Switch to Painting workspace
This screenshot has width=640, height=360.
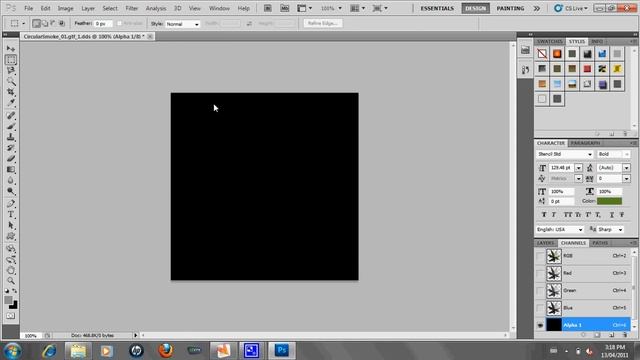(510, 8)
